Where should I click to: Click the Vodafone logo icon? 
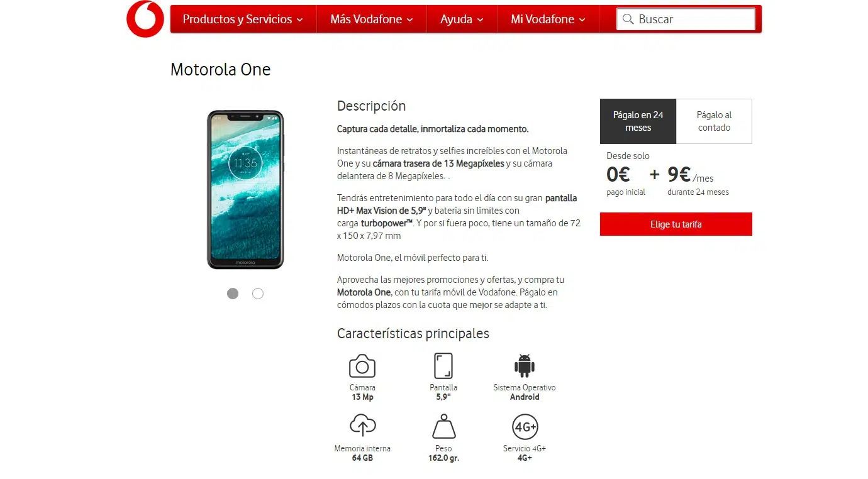(145, 19)
